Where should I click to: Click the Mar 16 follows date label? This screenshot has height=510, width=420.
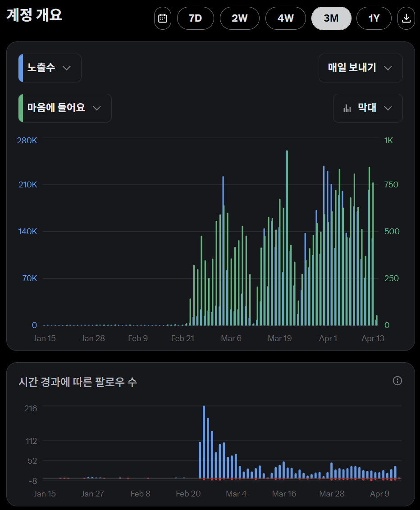284,494
